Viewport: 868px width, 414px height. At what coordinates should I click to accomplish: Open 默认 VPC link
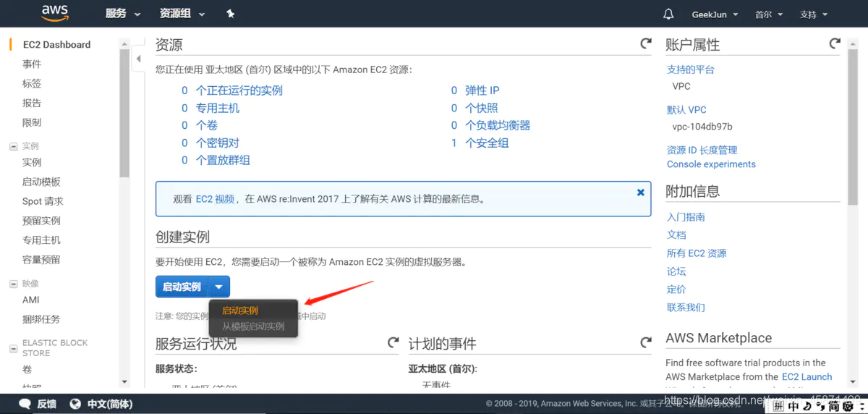[x=686, y=110]
